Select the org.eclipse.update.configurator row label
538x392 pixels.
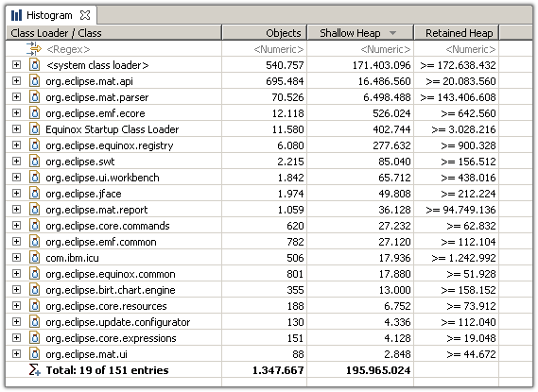click(x=117, y=322)
